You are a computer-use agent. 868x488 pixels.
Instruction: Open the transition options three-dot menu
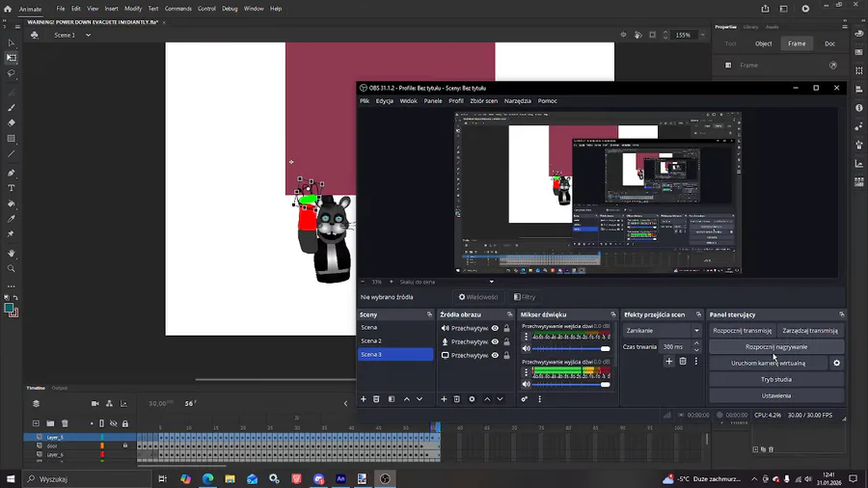pos(696,362)
